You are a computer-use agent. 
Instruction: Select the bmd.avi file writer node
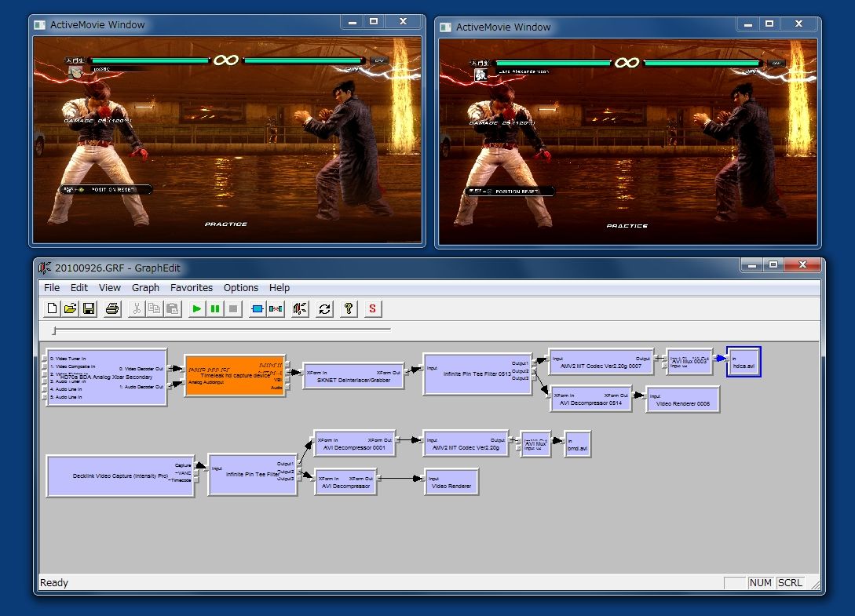(577, 444)
